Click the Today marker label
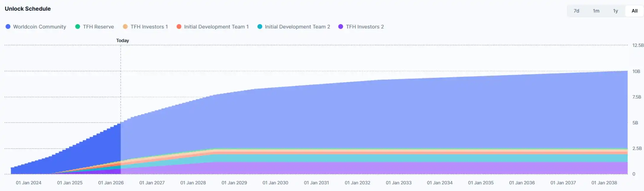The height and width of the screenshot is (191, 644). coord(122,41)
